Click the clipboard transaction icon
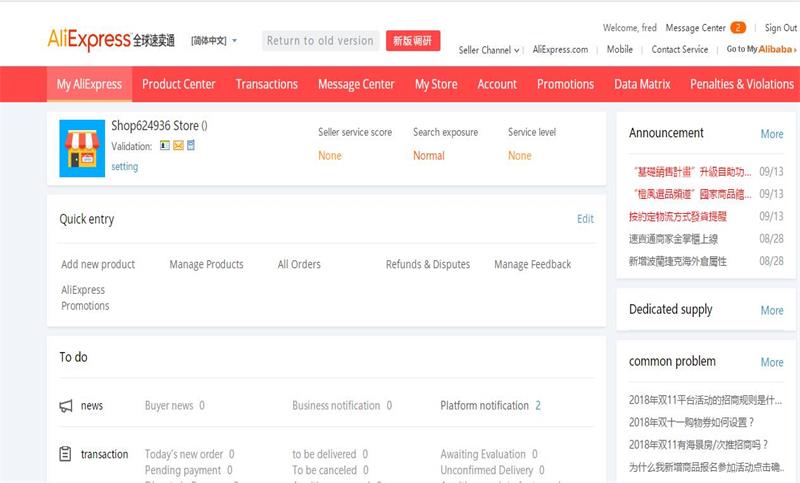The height and width of the screenshot is (483, 800). 65,453
